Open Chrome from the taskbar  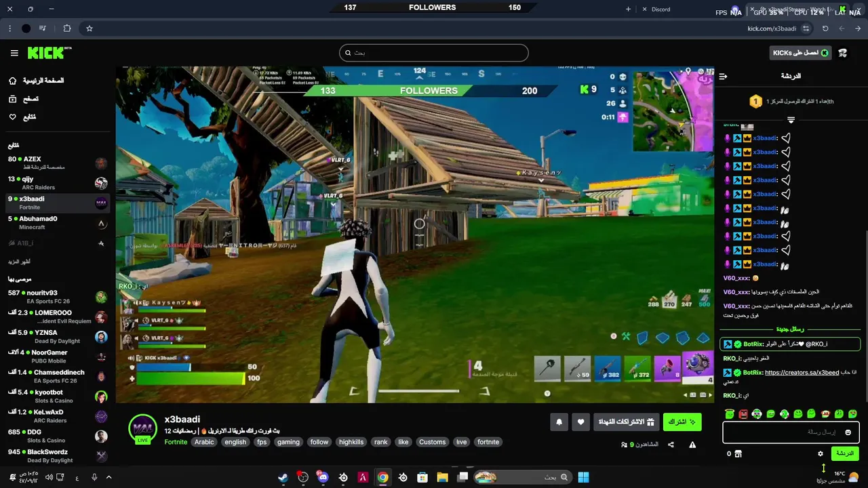pos(383,477)
